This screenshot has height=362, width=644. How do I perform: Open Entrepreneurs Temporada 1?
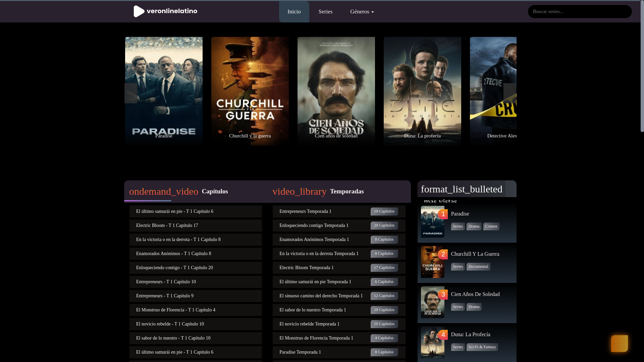tap(339, 212)
